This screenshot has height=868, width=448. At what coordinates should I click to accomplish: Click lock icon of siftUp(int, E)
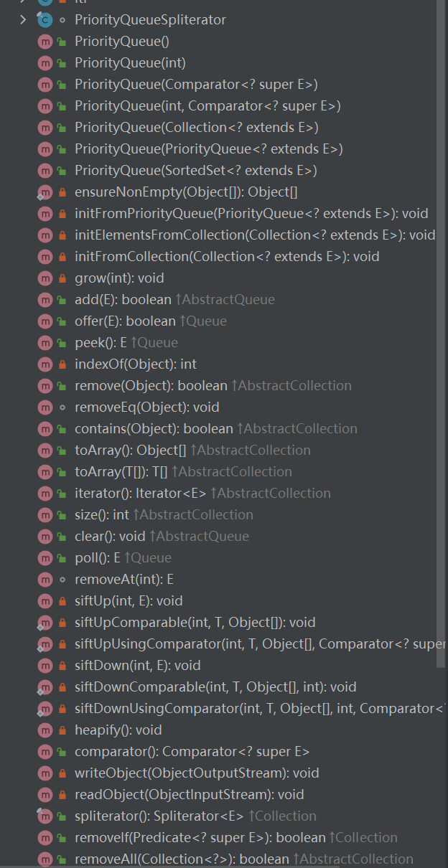(x=62, y=601)
